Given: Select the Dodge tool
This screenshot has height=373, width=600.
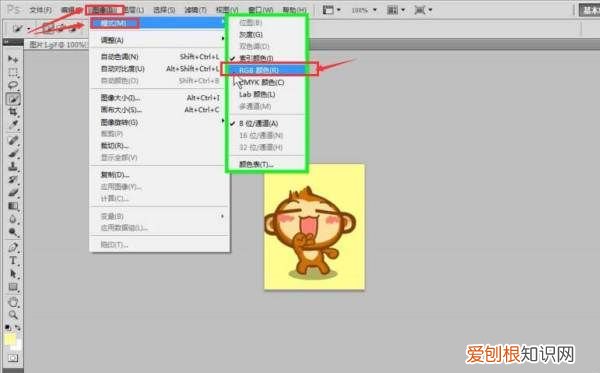Looking at the screenshot, I should 13,232.
